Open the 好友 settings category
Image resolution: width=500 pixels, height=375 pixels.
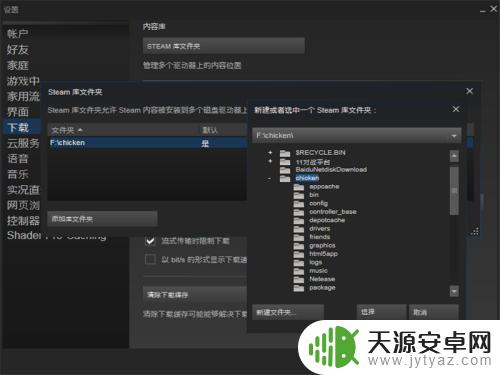pos(18,50)
